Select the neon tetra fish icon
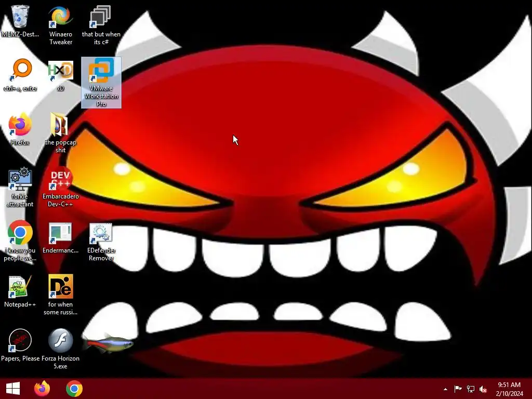Viewport: 532px width, 399px height. tap(109, 343)
